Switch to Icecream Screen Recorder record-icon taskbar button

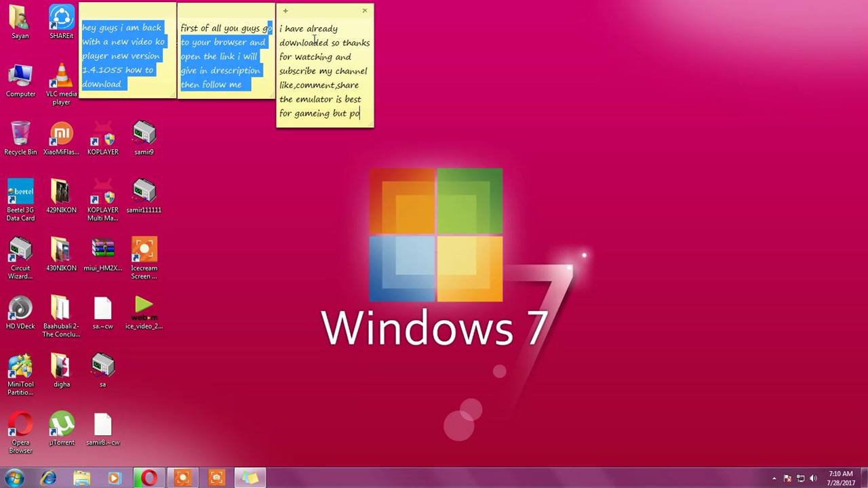point(182,478)
